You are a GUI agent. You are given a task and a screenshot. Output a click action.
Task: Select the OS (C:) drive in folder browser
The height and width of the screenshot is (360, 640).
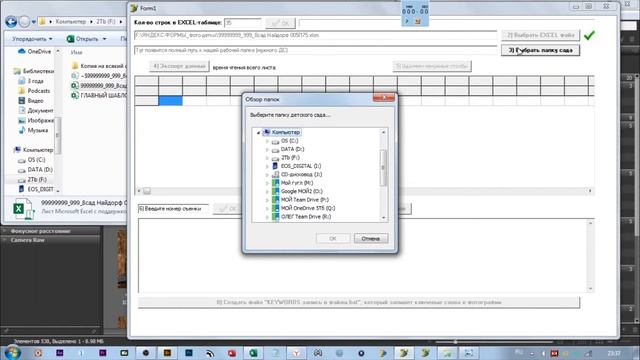tap(289, 141)
